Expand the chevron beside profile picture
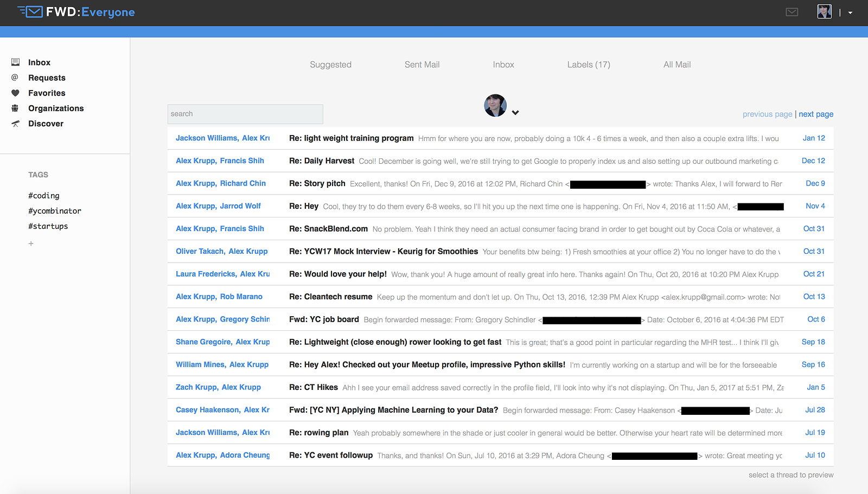Viewport: 868px width, 494px height. [x=515, y=113]
